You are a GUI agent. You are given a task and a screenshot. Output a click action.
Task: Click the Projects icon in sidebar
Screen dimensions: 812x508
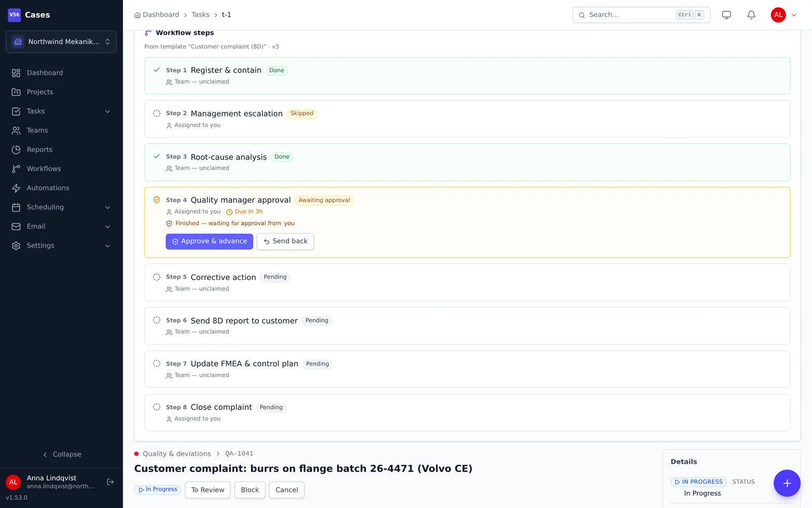pyautogui.click(x=16, y=92)
